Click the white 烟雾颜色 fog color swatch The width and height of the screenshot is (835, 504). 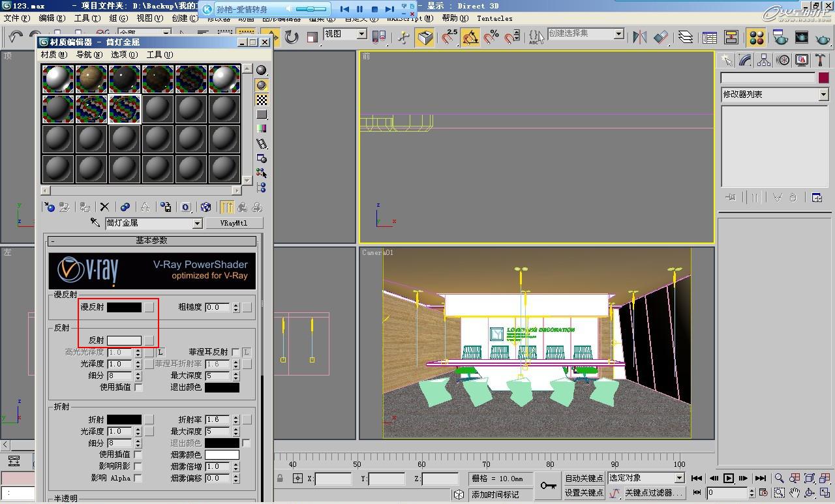pyautogui.click(x=222, y=454)
